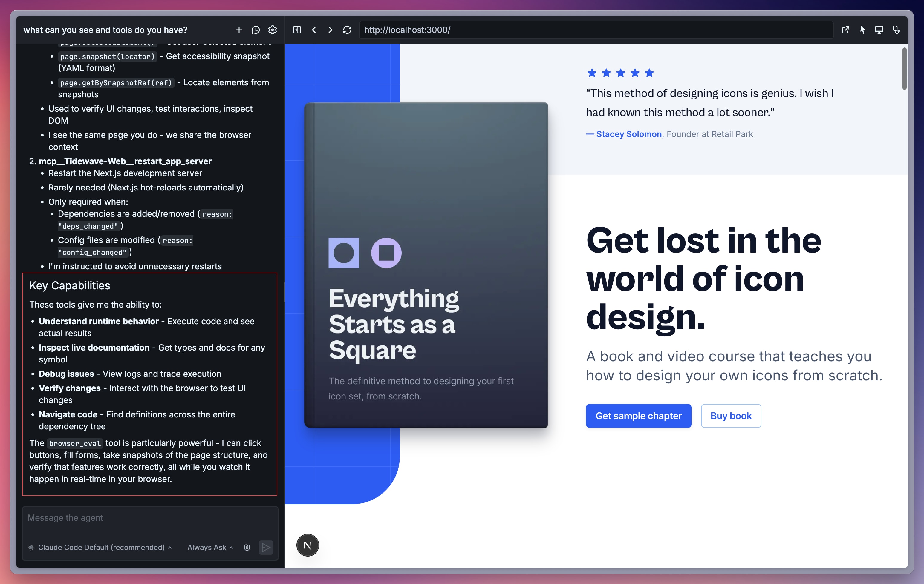Attach a file with paperclip icon
The width and height of the screenshot is (924, 584).
pos(247,548)
